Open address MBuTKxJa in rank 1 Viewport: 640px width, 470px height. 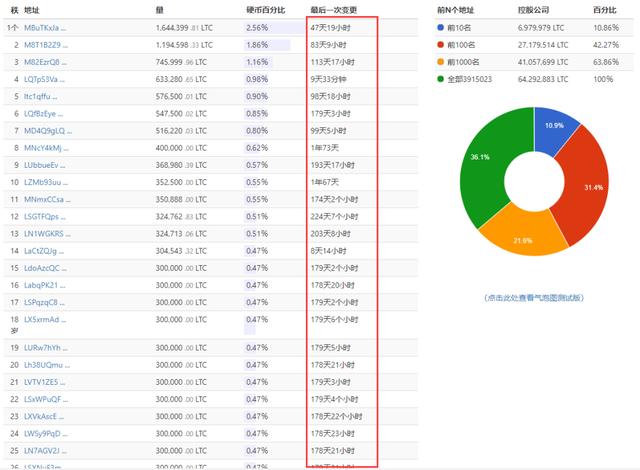point(48,28)
